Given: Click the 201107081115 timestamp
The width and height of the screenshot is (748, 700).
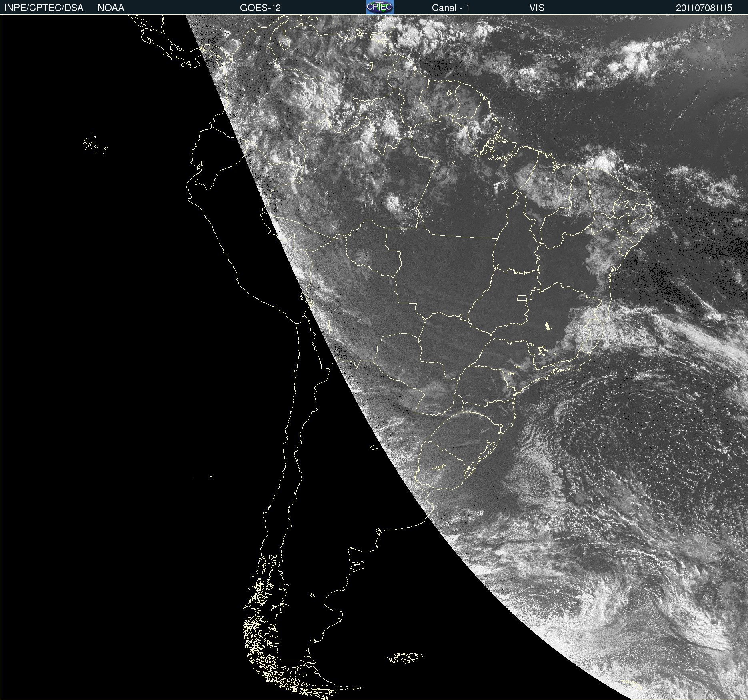Looking at the screenshot, I should click(x=704, y=8).
